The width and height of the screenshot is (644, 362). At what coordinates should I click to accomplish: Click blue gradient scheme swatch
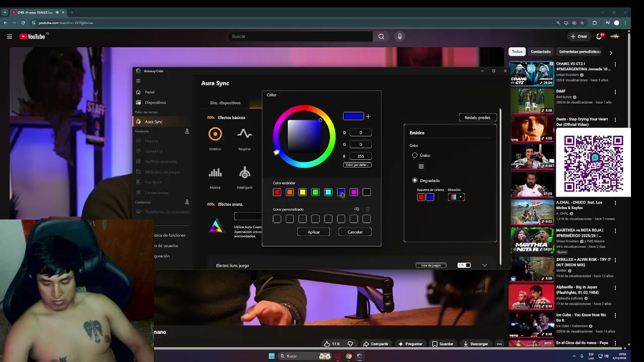point(430,197)
